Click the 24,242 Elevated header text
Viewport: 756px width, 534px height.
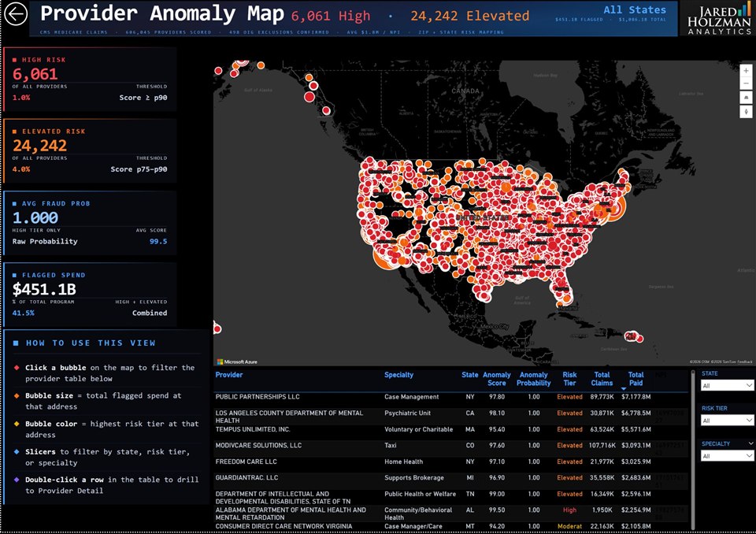(x=469, y=16)
